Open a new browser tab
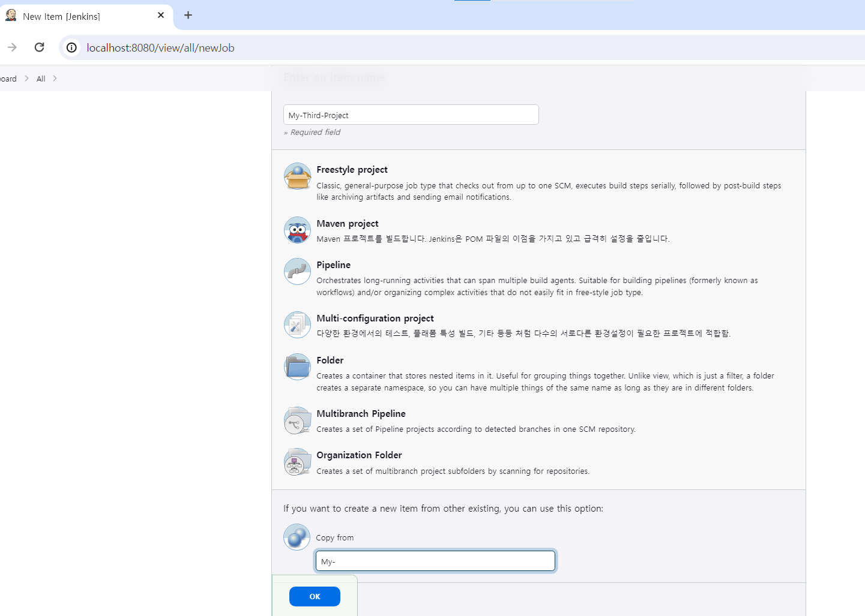This screenshot has width=865, height=616. coord(188,16)
